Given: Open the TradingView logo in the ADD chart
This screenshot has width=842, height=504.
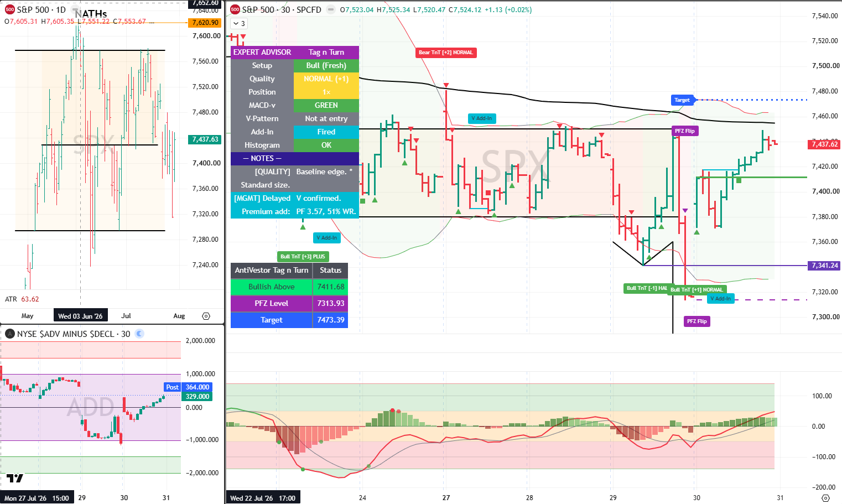Looking at the screenshot, I should click(15, 479).
